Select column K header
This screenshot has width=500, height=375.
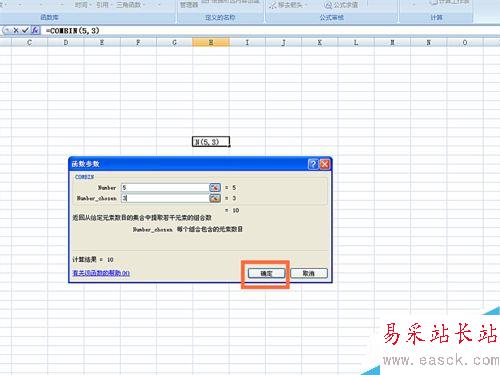click(320, 42)
